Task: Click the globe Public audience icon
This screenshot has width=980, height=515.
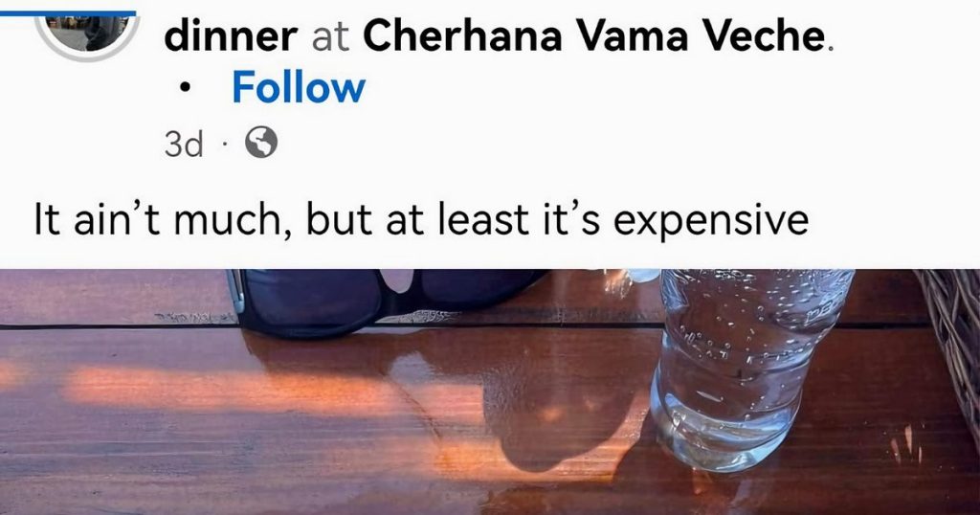Action: point(261,144)
